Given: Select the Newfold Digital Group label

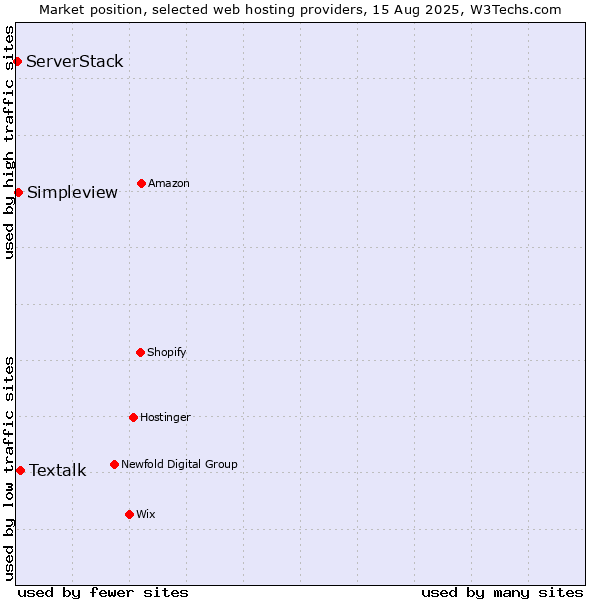Looking at the screenshot, I should point(179,464).
